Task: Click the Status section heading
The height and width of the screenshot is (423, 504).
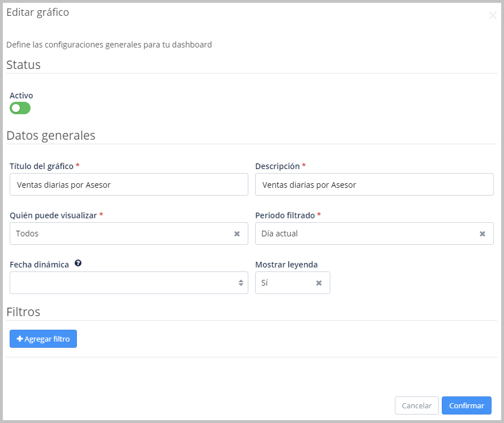Action: point(23,64)
